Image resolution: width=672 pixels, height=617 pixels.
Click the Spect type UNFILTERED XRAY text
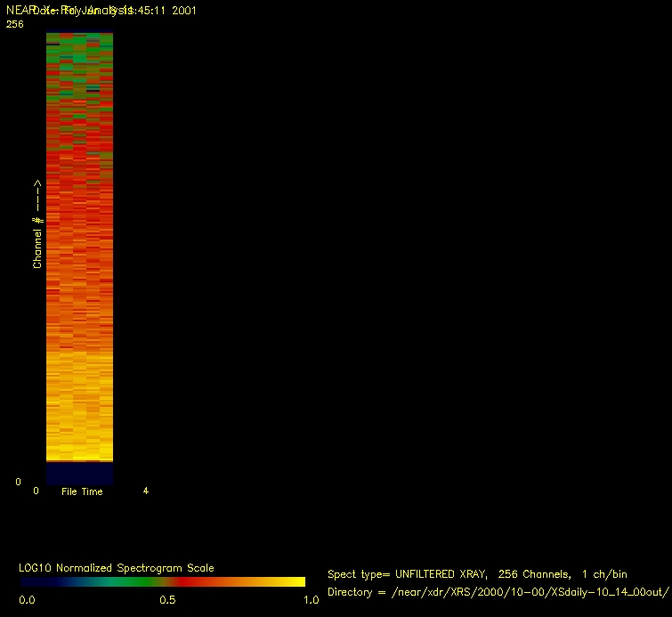point(477,575)
